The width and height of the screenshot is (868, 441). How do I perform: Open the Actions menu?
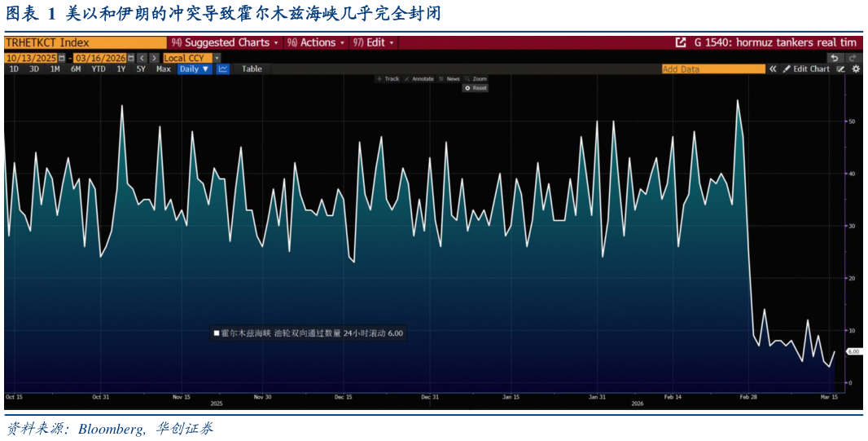315,42
